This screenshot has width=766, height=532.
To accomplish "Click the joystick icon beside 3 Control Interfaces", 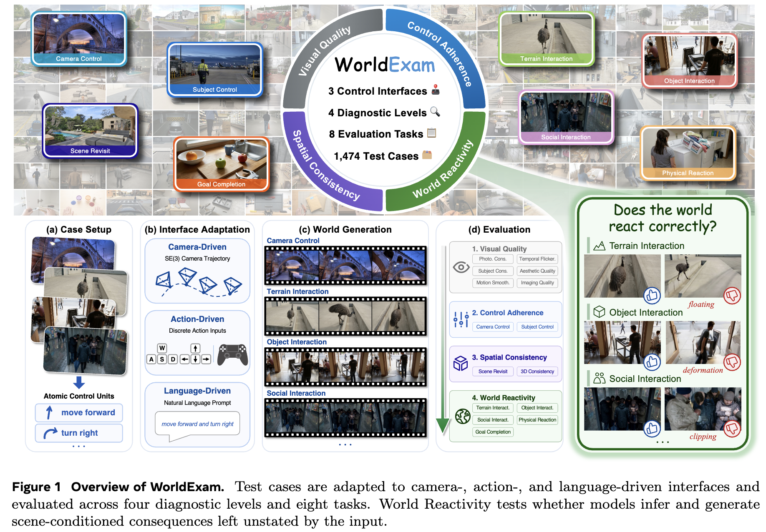I will [436, 90].
